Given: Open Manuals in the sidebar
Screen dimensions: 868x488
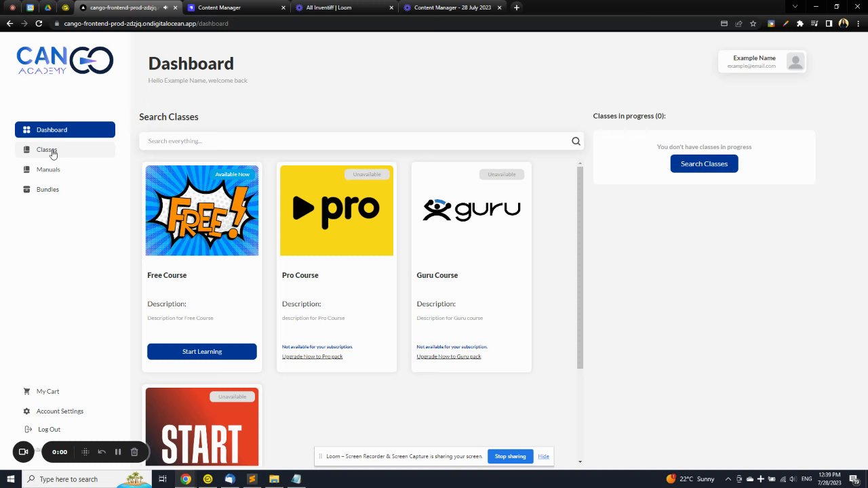Looking at the screenshot, I should pos(65,169).
